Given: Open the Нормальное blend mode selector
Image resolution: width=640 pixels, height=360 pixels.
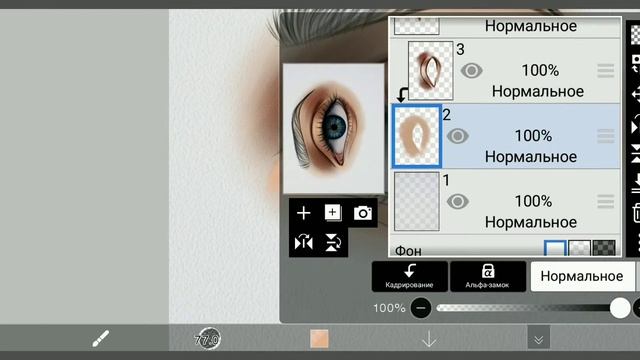Looking at the screenshot, I should pos(582,276).
